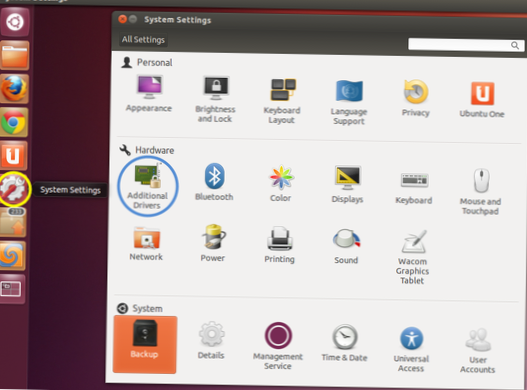Open Ubuntu One from the launcher

(13, 155)
